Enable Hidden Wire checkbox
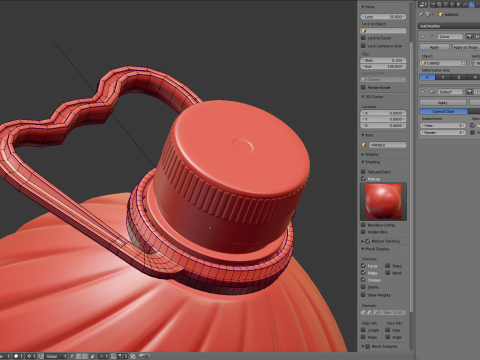Viewport: 480px width, 360px height. pyautogui.click(x=364, y=232)
